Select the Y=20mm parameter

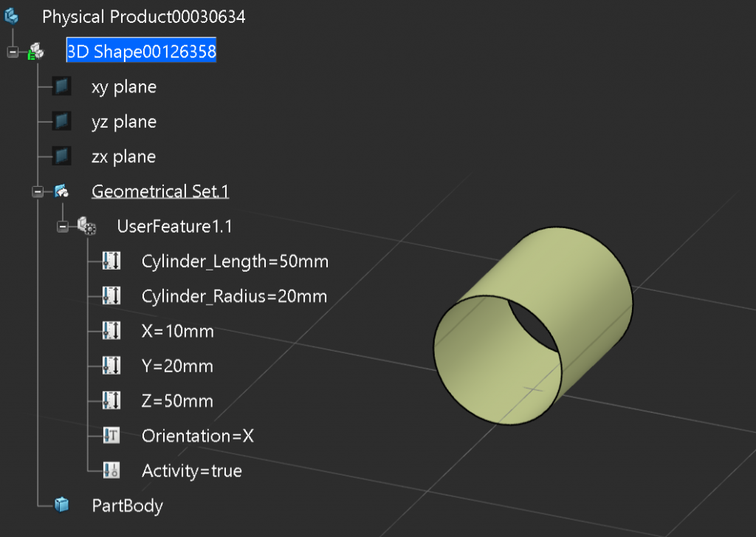(x=177, y=366)
